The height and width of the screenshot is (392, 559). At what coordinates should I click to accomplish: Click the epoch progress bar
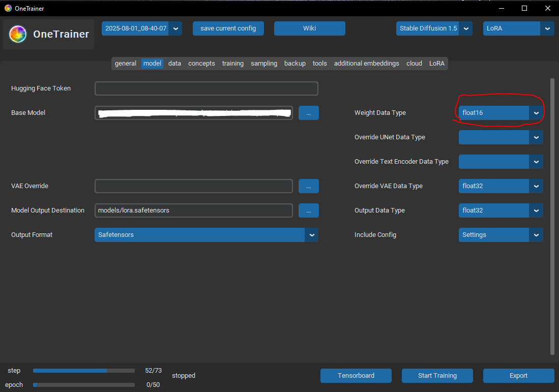tap(84, 385)
